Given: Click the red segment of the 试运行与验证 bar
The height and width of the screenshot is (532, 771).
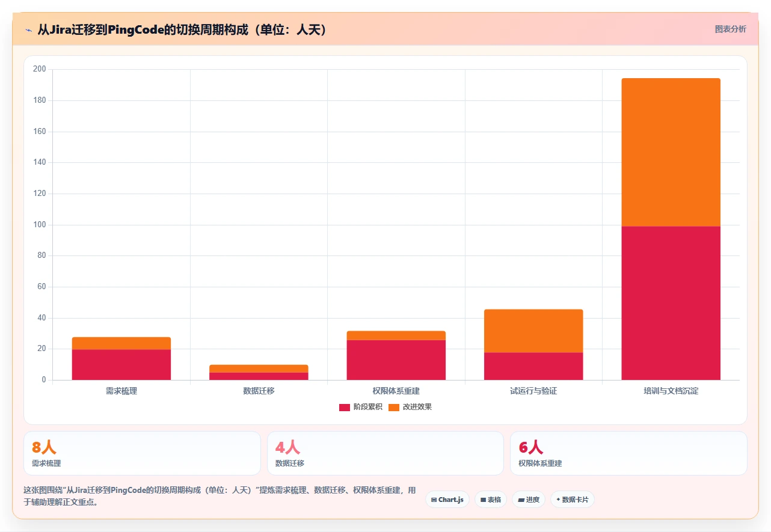Looking at the screenshot, I should [x=533, y=366].
